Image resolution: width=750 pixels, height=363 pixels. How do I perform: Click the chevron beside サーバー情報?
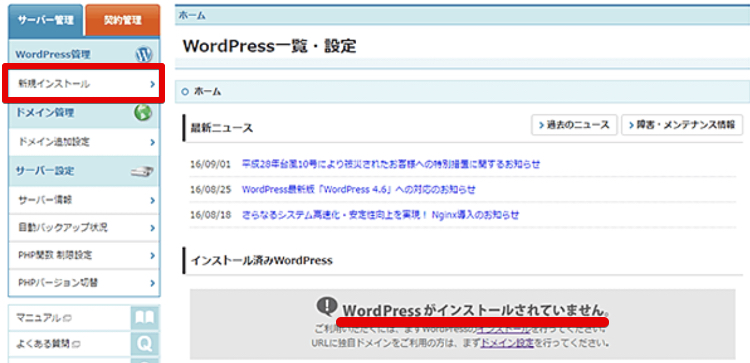152,200
